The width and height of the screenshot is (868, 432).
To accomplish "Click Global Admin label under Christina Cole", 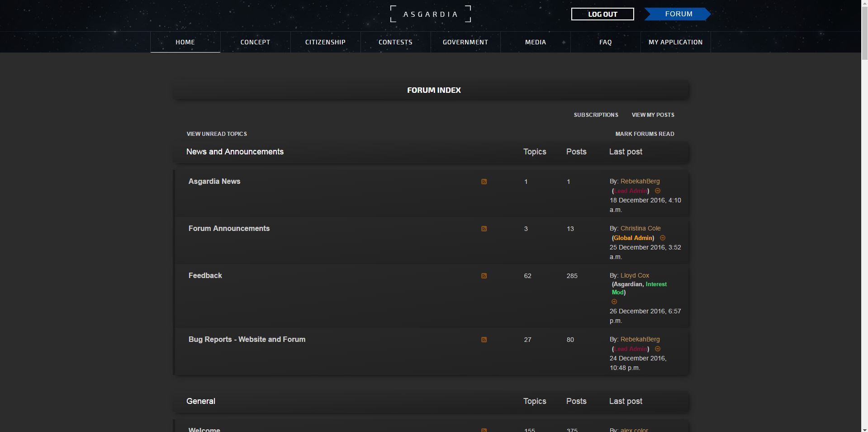I will [633, 238].
